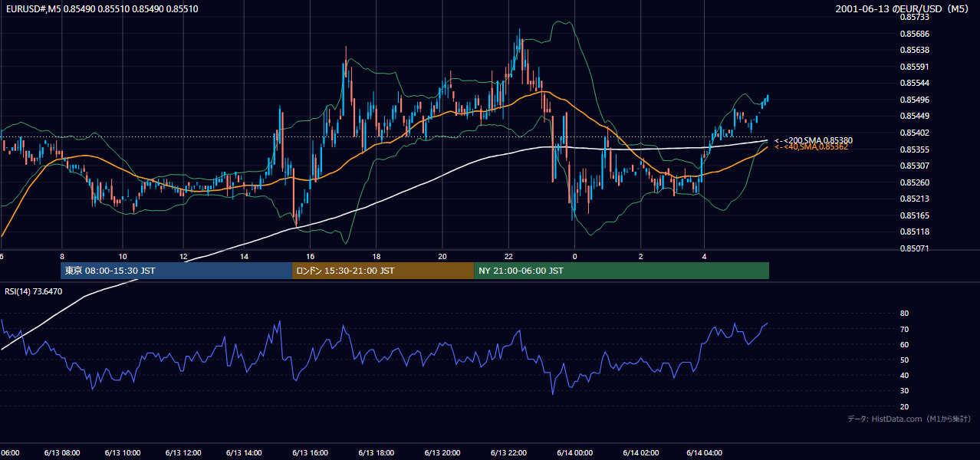Click price axis value 0.85496

tap(914, 100)
